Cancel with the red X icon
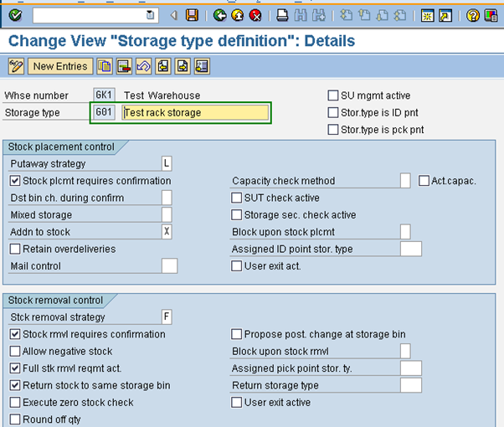Viewport: 504px width, 427px height. (255, 15)
